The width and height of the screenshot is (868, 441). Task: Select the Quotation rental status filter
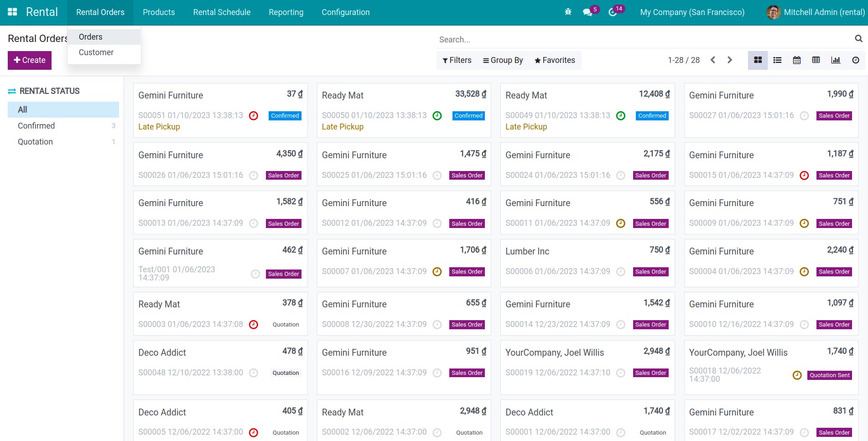click(x=36, y=142)
